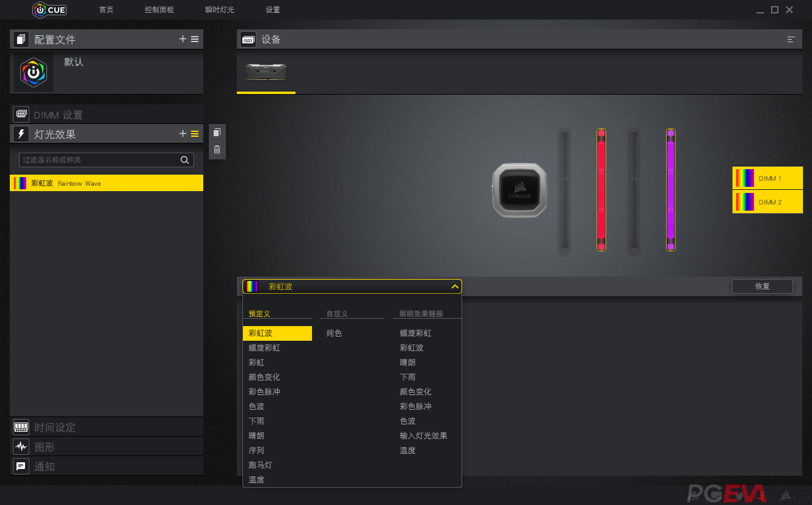Click the speech bubble icon beside 通知
This screenshot has height=505, width=812.
tap(21, 466)
